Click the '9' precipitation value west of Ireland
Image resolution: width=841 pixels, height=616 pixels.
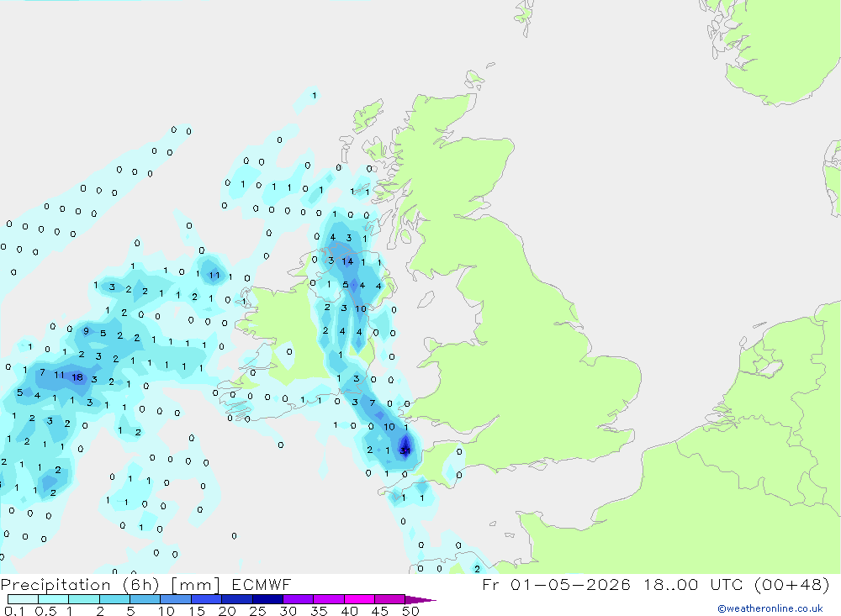(x=86, y=331)
